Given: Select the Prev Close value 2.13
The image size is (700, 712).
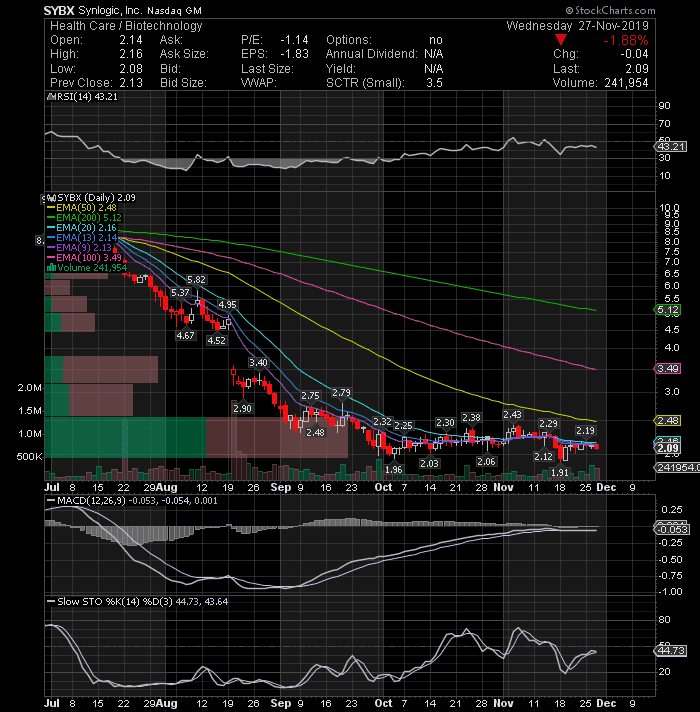Looking at the screenshot, I should [x=131, y=83].
